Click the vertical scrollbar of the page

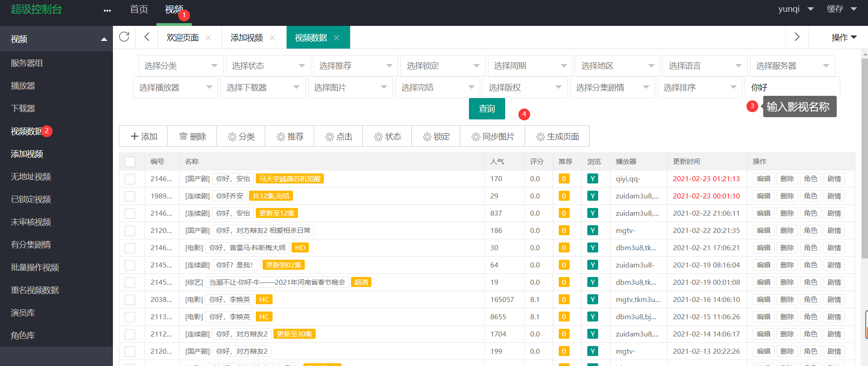864,159
